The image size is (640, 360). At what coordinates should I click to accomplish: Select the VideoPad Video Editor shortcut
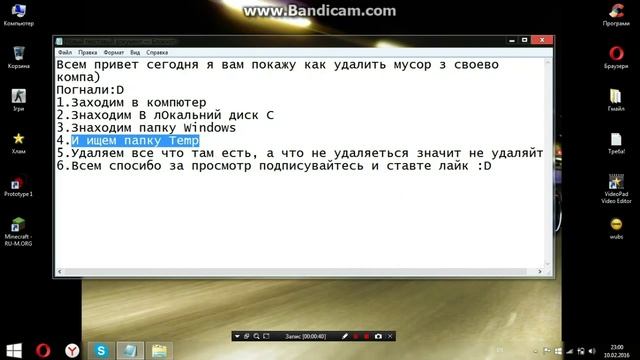point(616,189)
